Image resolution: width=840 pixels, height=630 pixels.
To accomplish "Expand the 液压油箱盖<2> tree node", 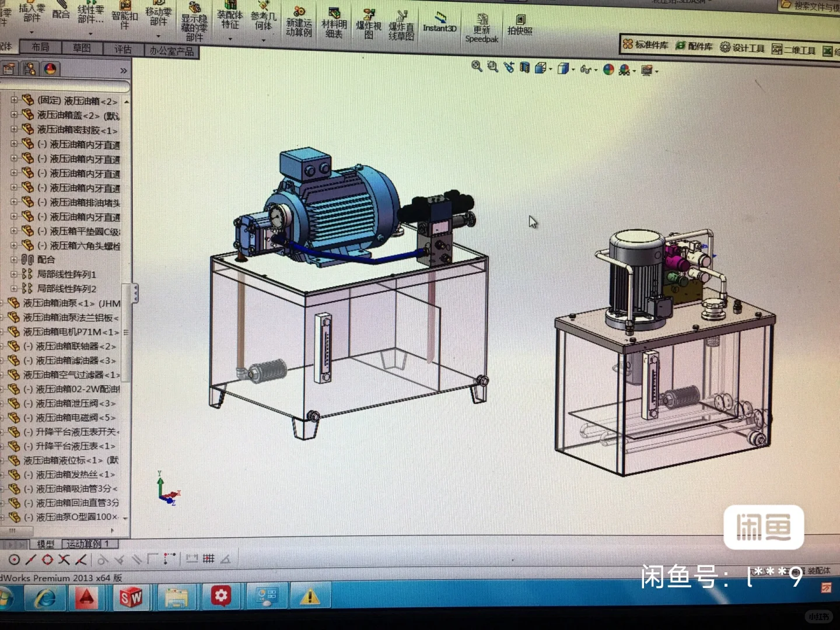I will click(x=14, y=115).
